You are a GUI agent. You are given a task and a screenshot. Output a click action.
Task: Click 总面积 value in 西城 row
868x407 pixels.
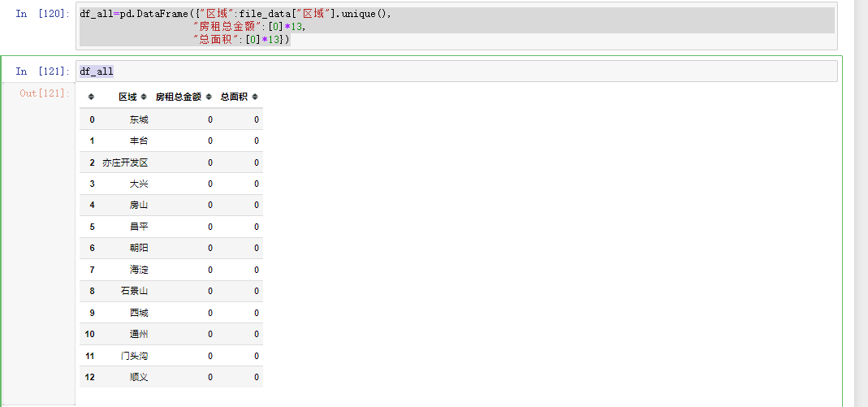(257, 313)
